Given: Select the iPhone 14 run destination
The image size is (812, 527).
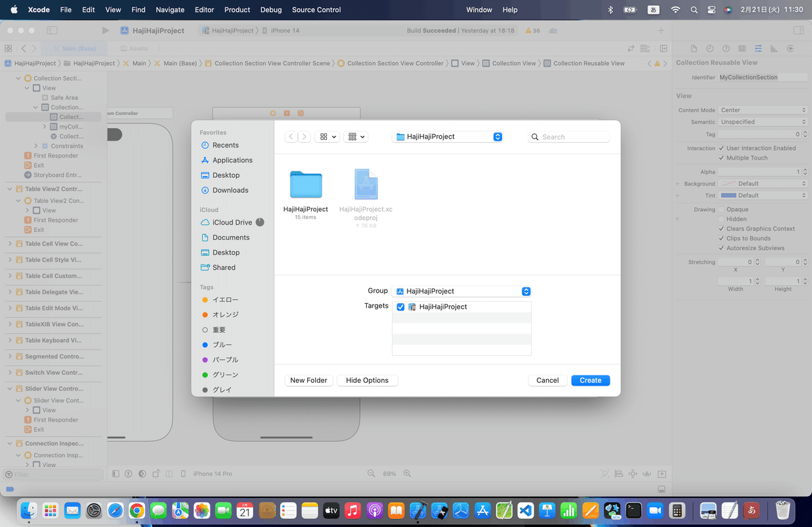Looking at the screenshot, I should coord(281,30).
